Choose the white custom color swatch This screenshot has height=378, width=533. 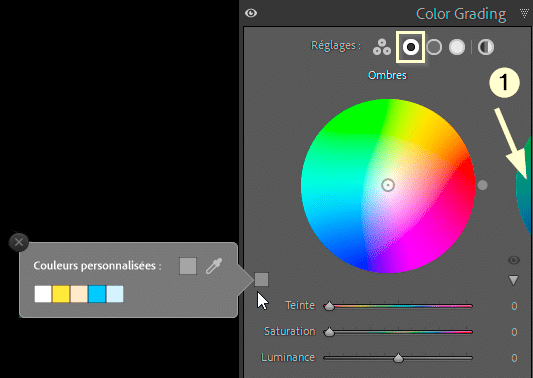(43, 294)
